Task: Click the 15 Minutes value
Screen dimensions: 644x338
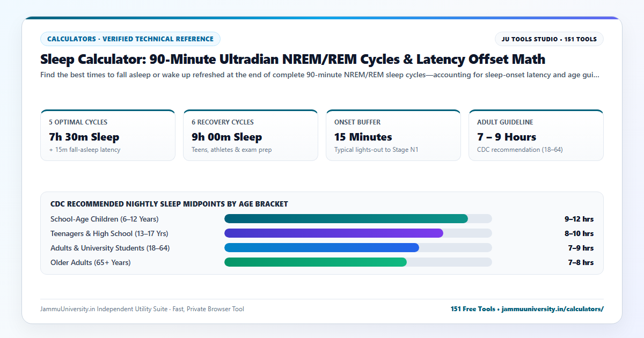Action: click(x=363, y=137)
